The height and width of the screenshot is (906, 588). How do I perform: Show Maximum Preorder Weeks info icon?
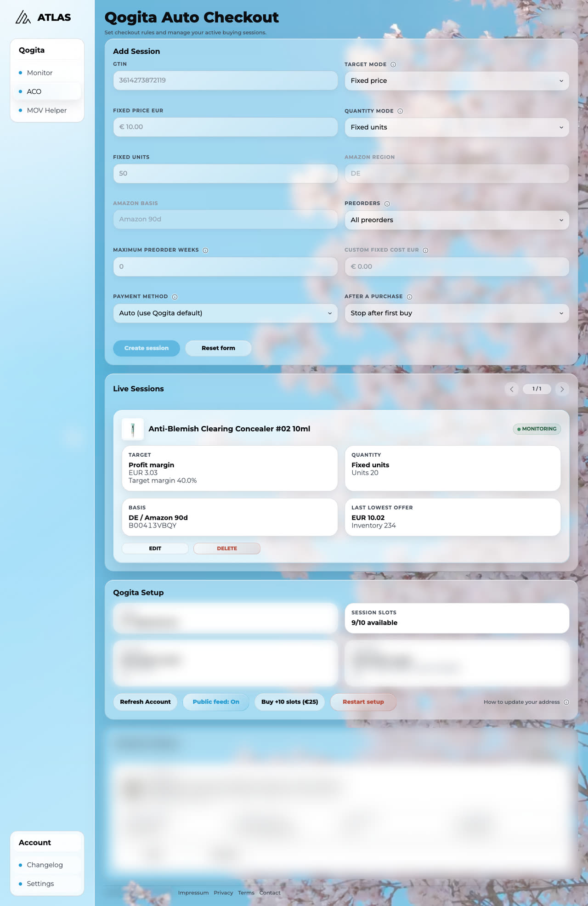point(205,250)
